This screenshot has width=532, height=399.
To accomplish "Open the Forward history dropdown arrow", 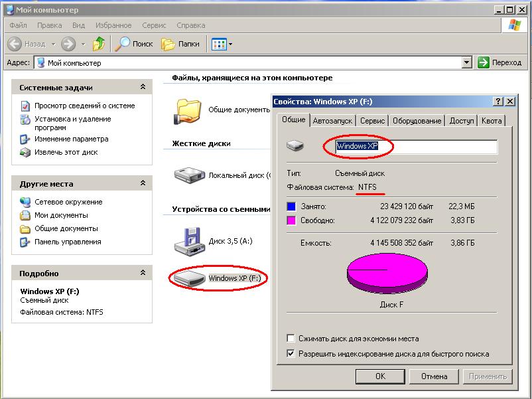I will (83, 44).
